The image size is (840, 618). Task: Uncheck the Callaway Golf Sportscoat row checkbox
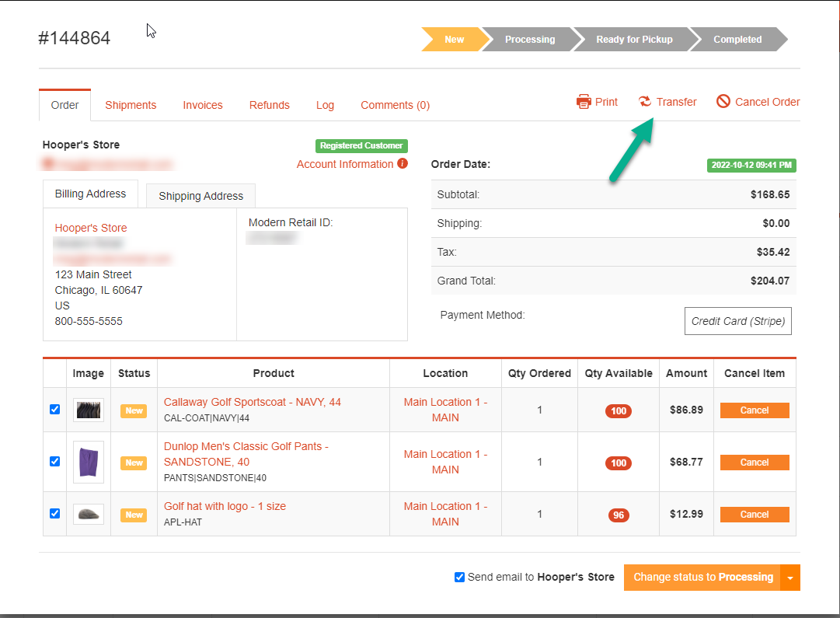pyautogui.click(x=54, y=410)
